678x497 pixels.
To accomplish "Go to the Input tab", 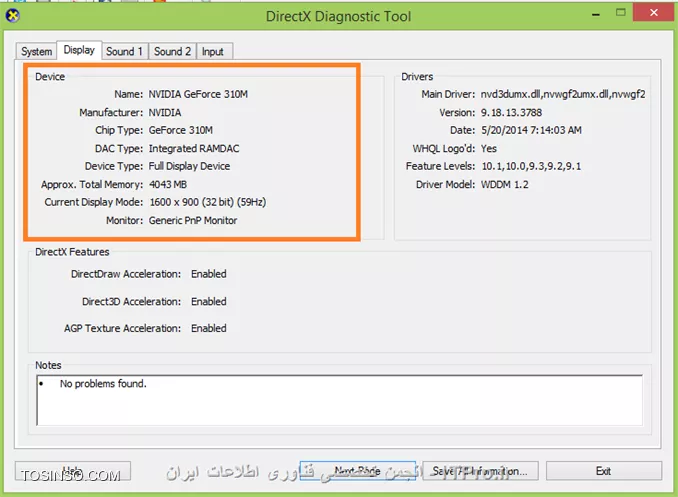I will click(214, 51).
